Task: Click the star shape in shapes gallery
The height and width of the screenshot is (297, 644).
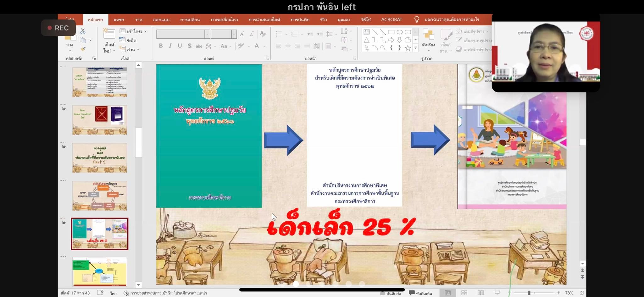Action: 408,48
